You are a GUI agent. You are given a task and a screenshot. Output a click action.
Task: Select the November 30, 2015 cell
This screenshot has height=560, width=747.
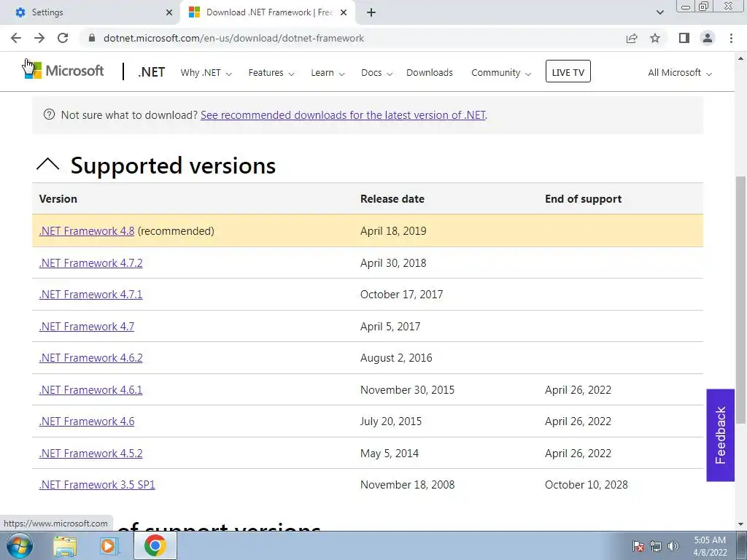[407, 389]
